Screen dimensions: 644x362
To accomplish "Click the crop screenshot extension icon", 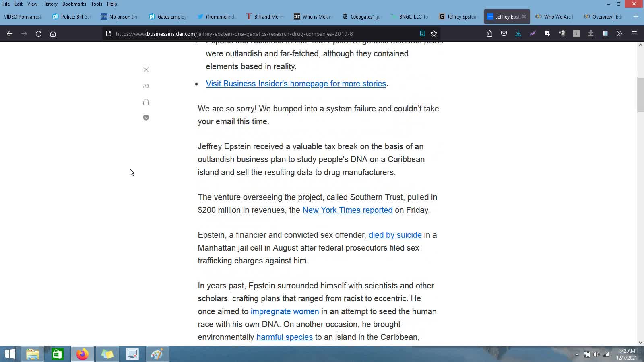I will point(547,34).
